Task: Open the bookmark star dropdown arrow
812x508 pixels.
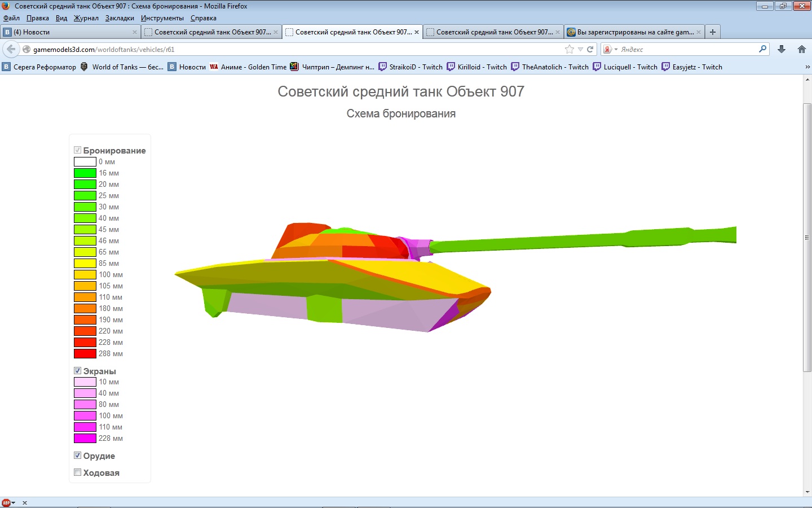Action: pyautogui.click(x=580, y=49)
